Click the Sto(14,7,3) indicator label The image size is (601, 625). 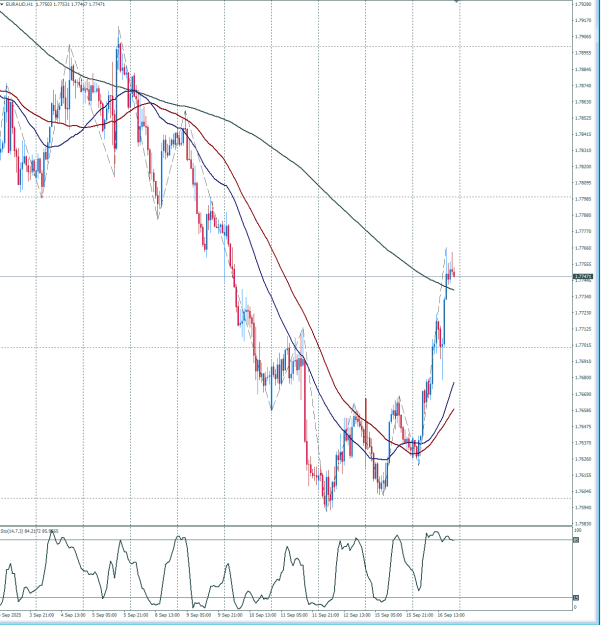(x=12, y=531)
